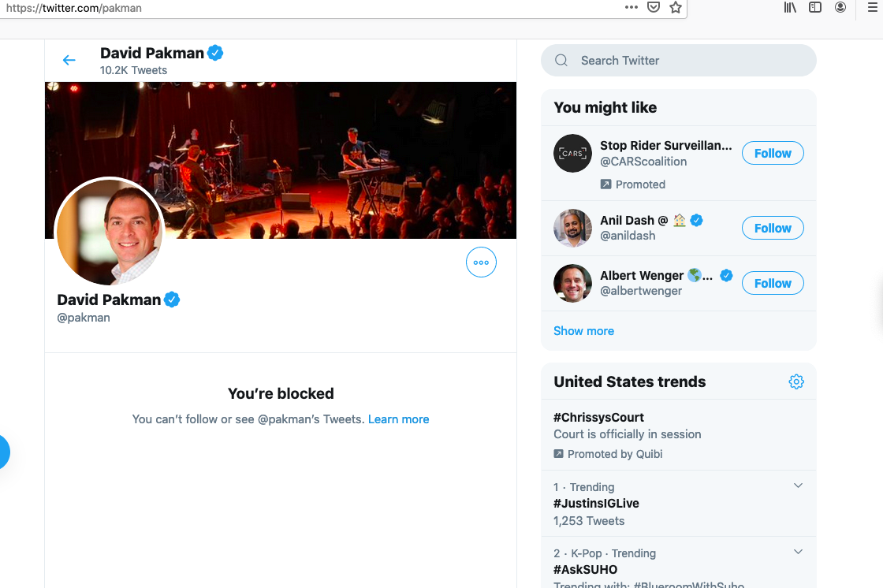Expand options for #AskSUHO trend

tap(798, 552)
